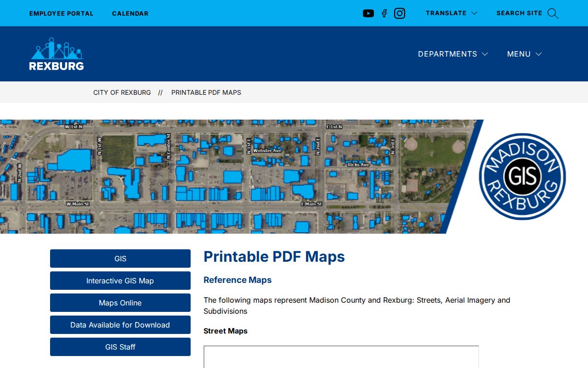This screenshot has height=368, width=588.
Task: Expand the Translate dropdown
Action: 452,13
